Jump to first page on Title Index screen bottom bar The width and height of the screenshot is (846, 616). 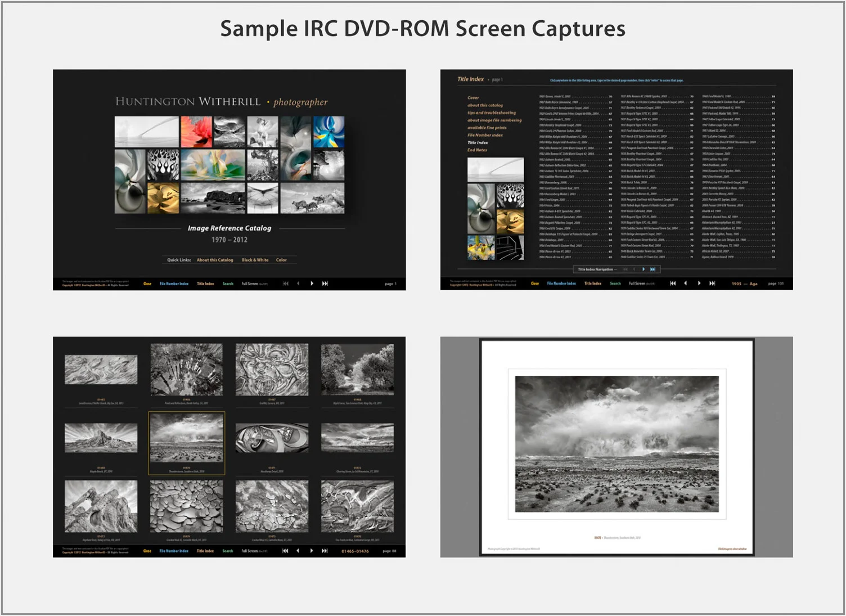tap(673, 284)
